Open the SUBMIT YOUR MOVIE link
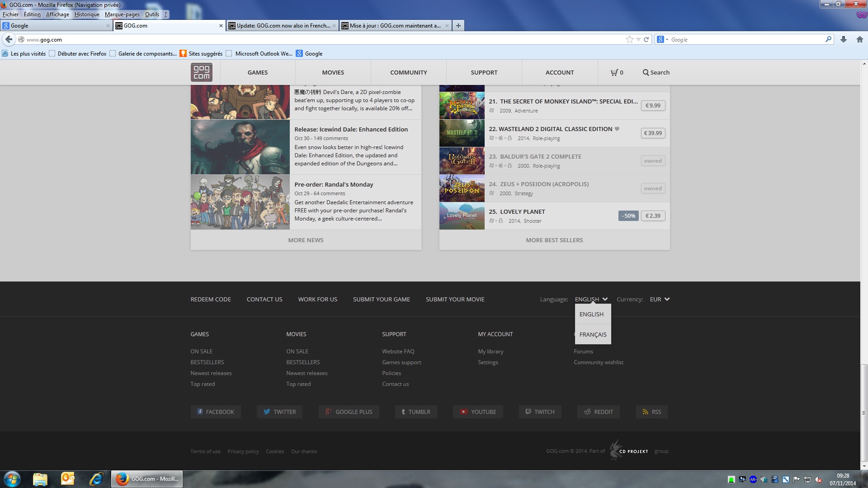The image size is (868, 488). (455, 299)
